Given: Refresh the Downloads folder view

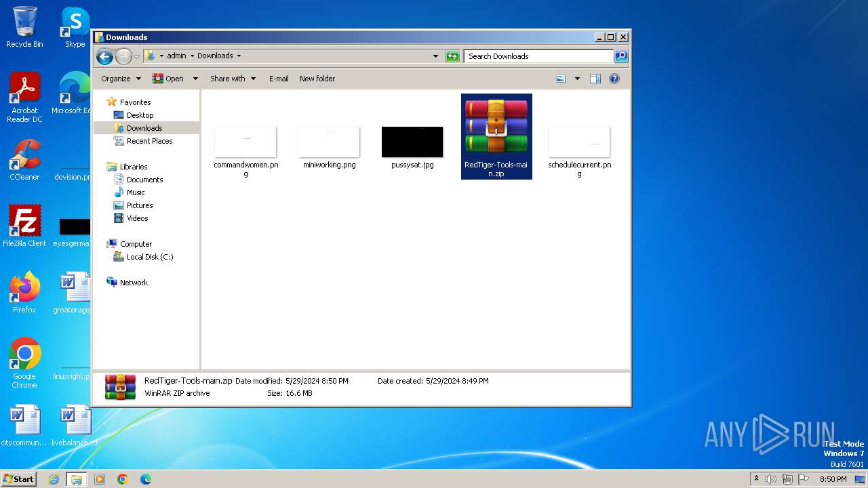Looking at the screenshot, I should [x=452, y=56].
